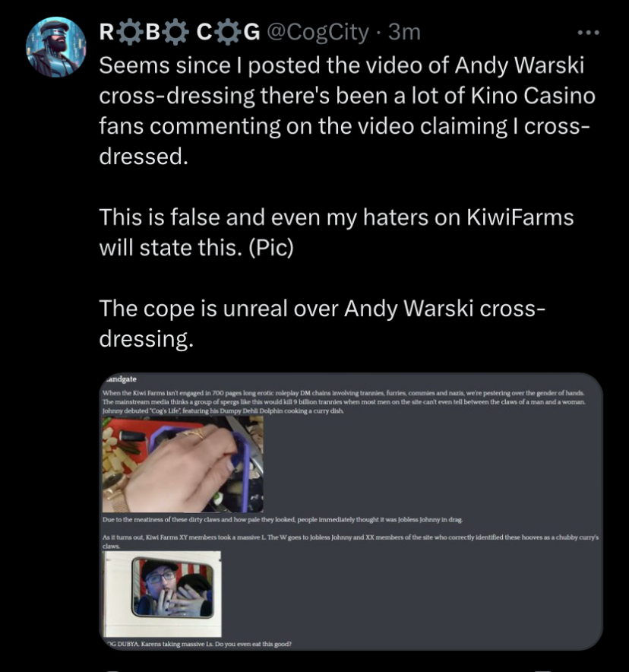Open the @CogCity handle link

click(318, 33)
